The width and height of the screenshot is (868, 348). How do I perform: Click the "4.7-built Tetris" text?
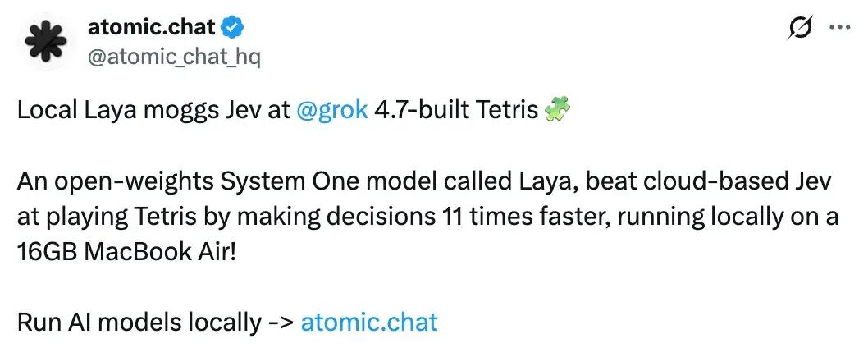[x=457, y=111]
